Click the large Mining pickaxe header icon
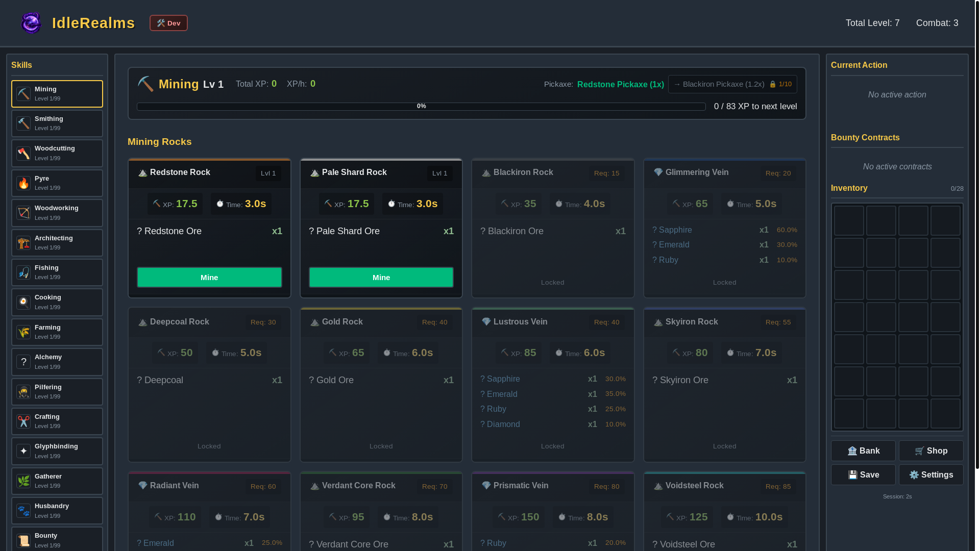Screen dimensions: 980x551 pyautogui.click(x=145, y=84)
